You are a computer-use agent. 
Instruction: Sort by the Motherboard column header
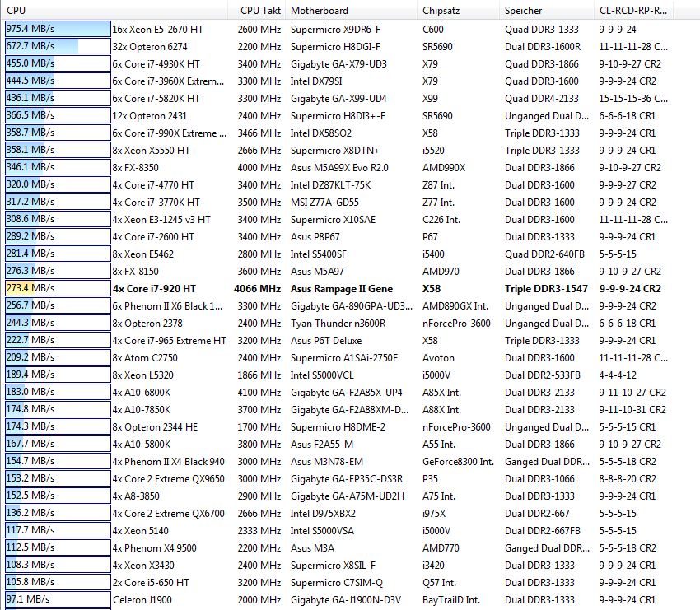click(352, 10)
